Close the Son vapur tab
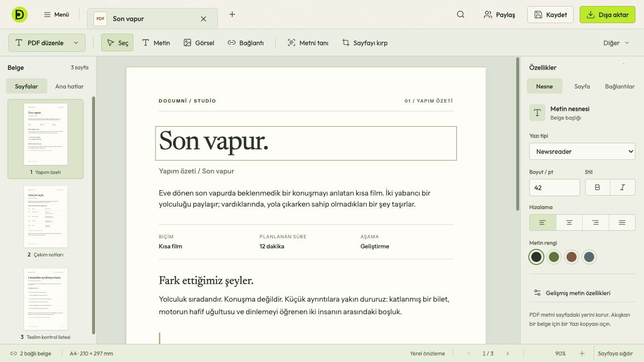 pyautogui.click(x=203, y=19)
